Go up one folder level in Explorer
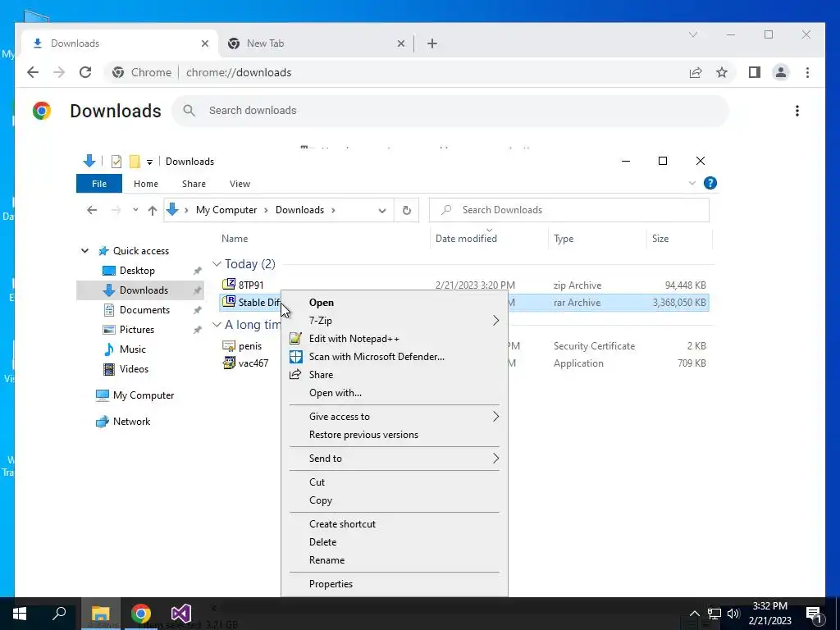Screen dimensions: 840x630 [152, 210]
